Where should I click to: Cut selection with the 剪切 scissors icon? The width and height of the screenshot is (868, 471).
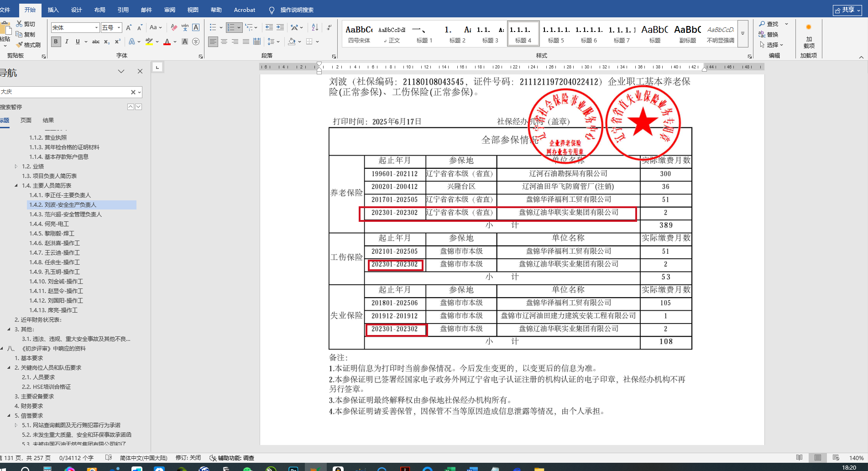click(26, 24)
